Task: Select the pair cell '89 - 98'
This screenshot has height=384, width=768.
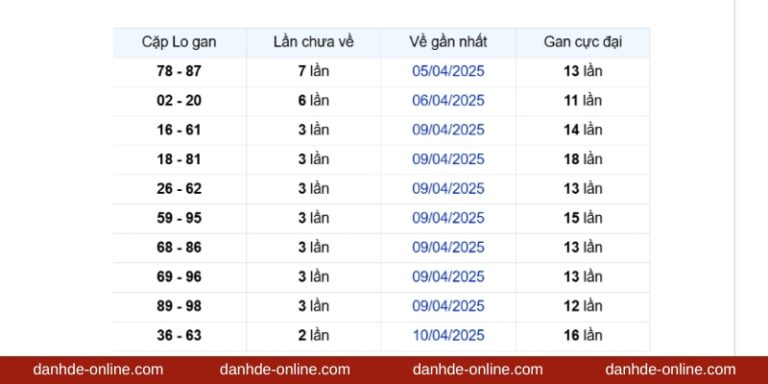Action: (x=179, y=306)
